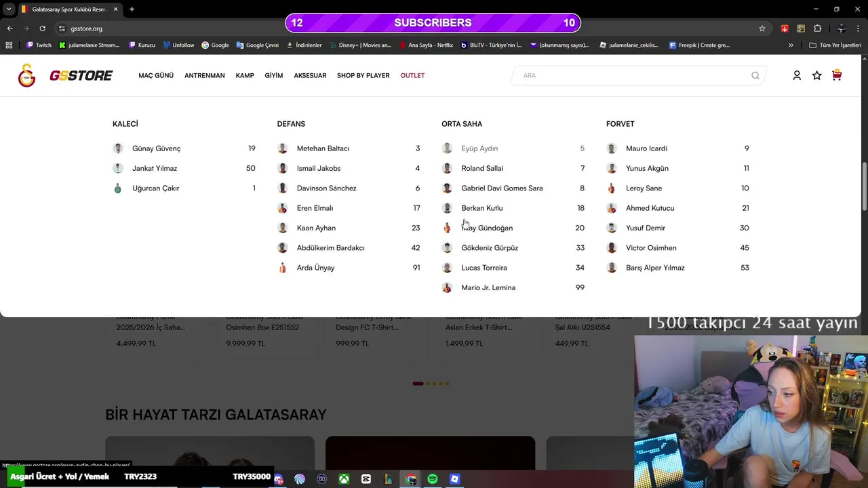Select the active red carousel indicator

click(418, 384)
